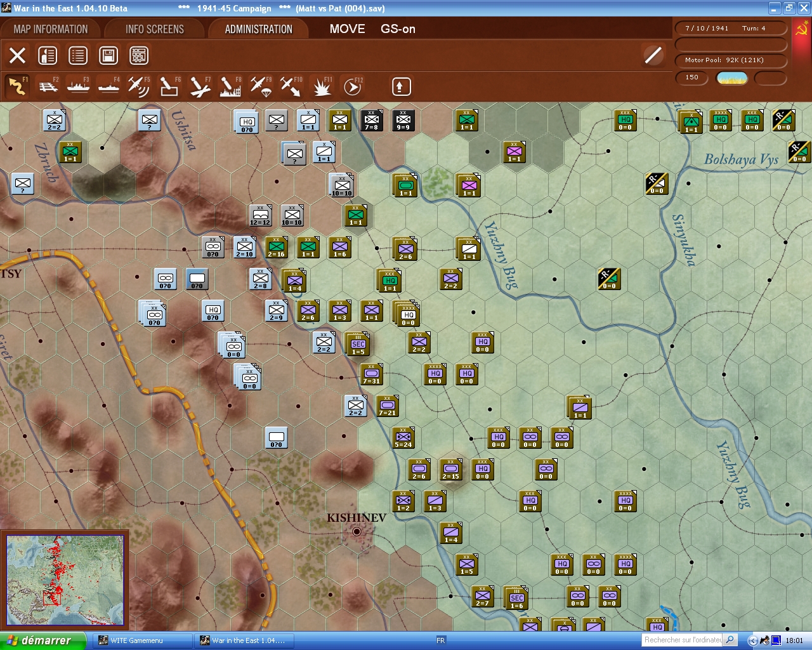This screenshot has width=812, height=650.
Task: Open the MAP INFORMATION tab
Action: (x=51, y=29)
